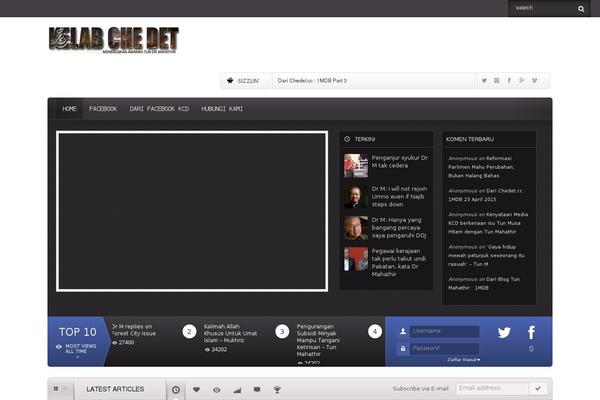Select the heart (most liked) sort tab

[196, 390]
